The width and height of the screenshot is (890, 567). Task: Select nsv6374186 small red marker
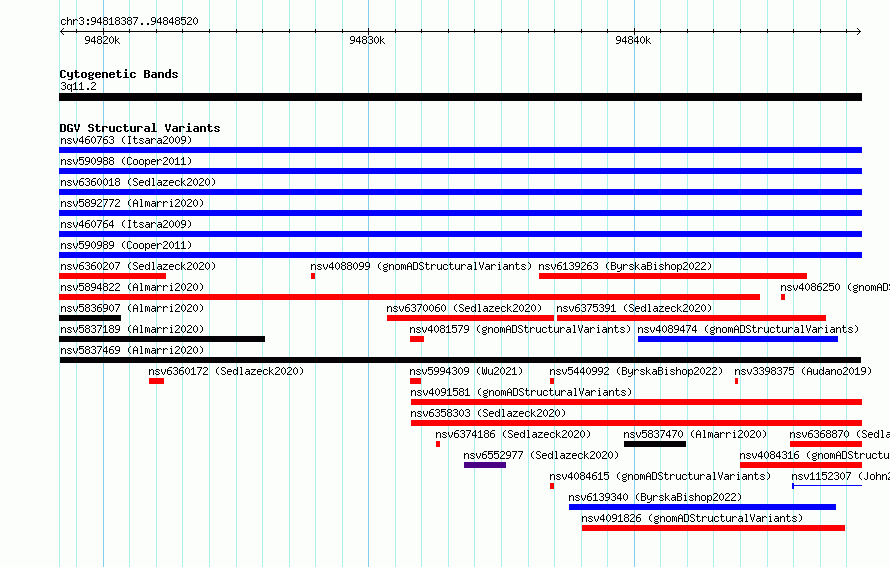click(x=438, y=444)
